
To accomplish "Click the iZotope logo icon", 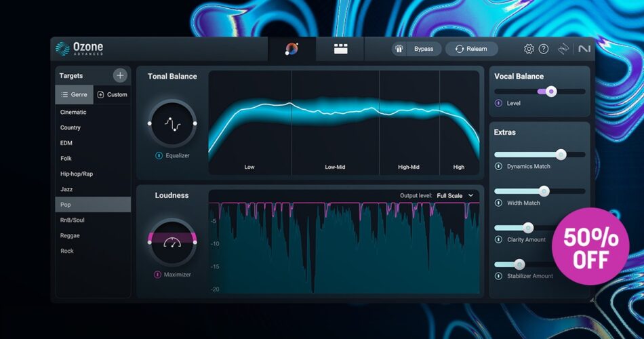I will [x=563, y=49].
